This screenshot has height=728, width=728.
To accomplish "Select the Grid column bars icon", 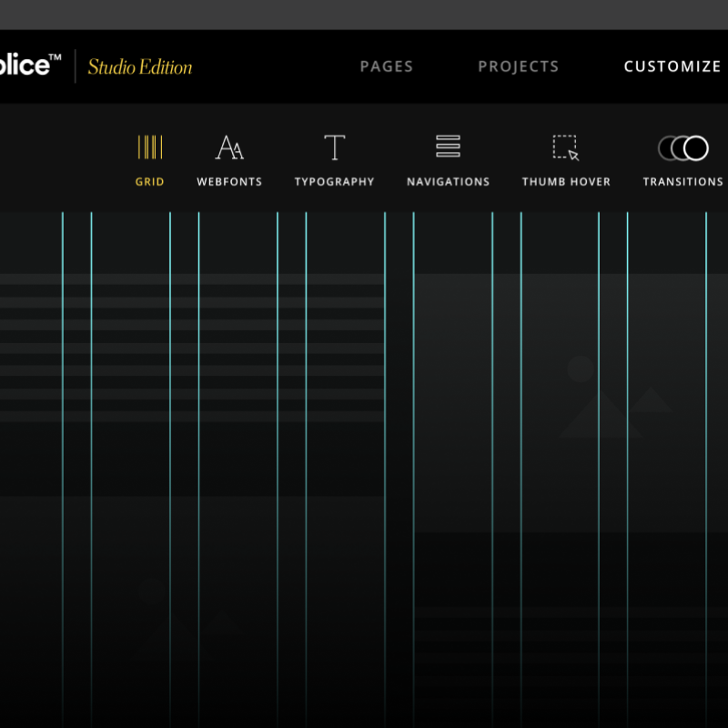I will coord(150,147).
